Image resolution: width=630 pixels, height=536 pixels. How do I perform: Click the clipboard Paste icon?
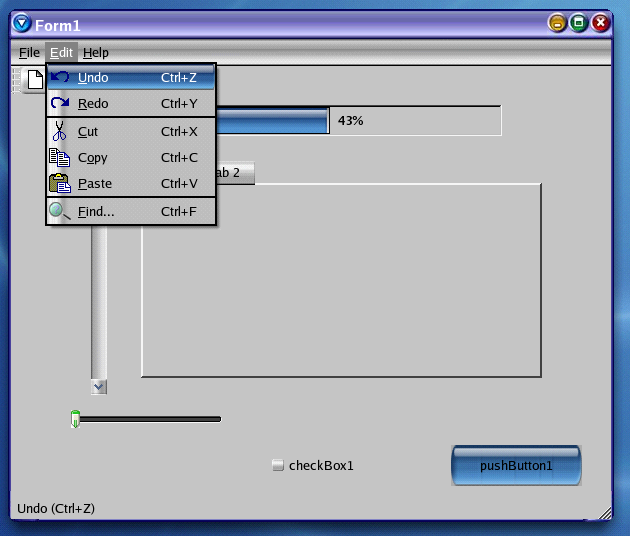click(60, 183)
